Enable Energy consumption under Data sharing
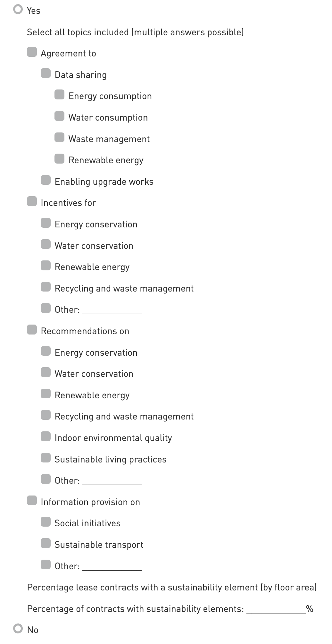 tap(59, 95)
